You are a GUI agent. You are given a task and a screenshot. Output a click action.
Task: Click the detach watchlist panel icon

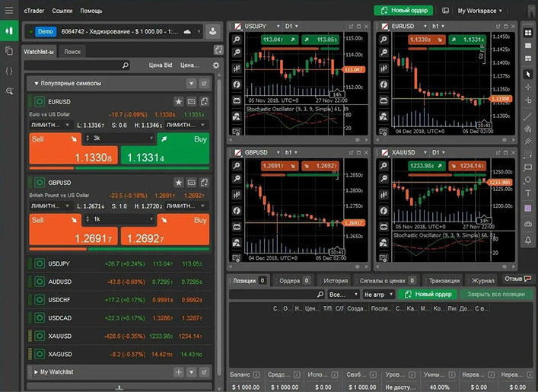tap(218, 50)
